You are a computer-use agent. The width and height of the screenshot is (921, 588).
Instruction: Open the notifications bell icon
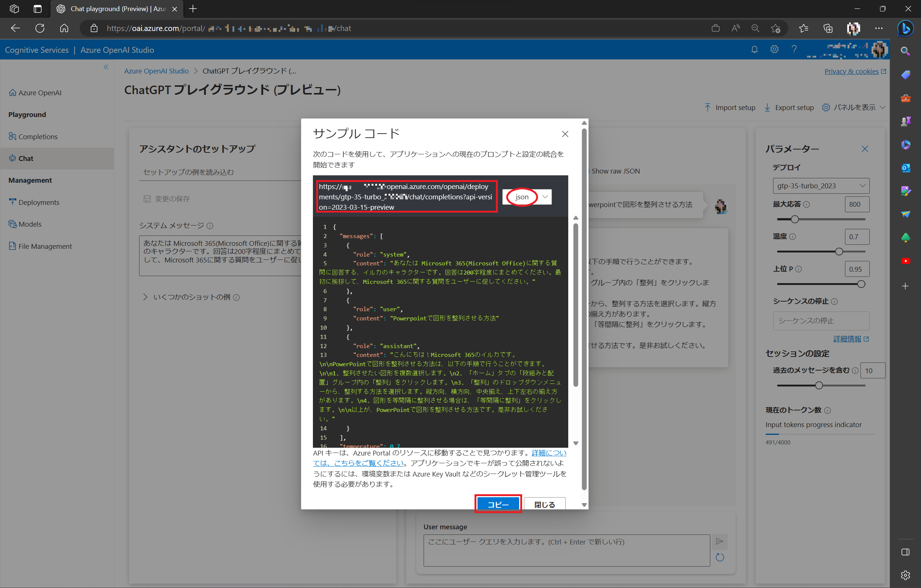tap(754, 49)
